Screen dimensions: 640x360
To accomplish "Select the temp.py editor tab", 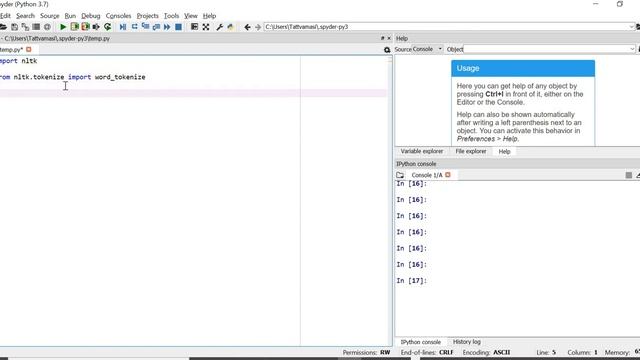I will click(x=11, y=50).
